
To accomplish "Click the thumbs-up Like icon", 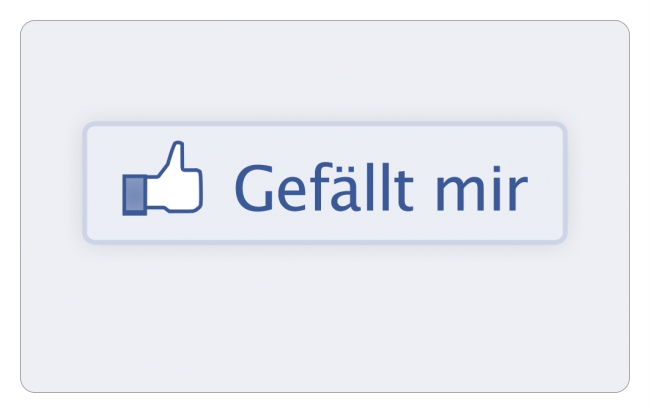I will (x=162, y=178).
